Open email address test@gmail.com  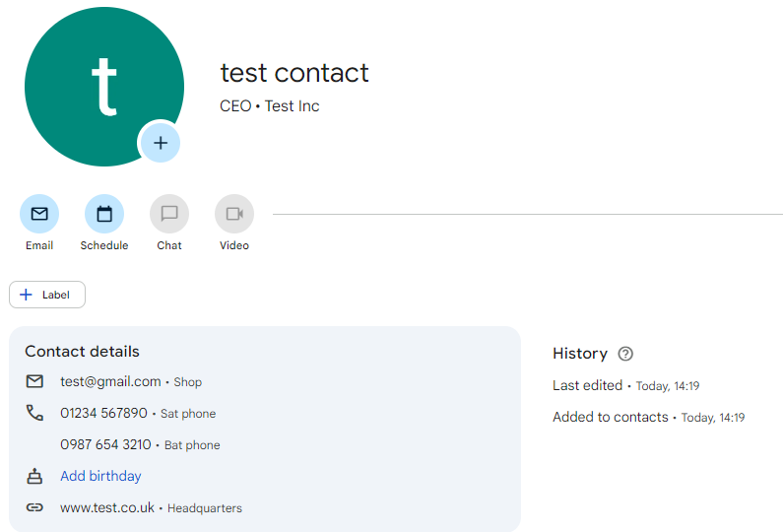(111, 381)
